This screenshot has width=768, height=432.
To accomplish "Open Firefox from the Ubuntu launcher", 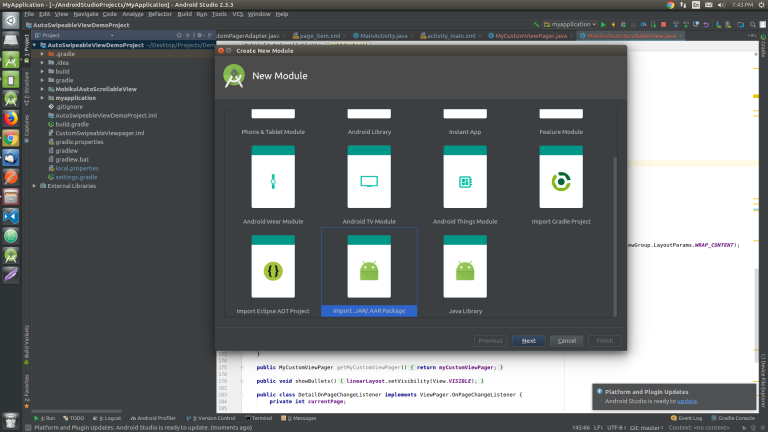I will (x=11, y=117).
